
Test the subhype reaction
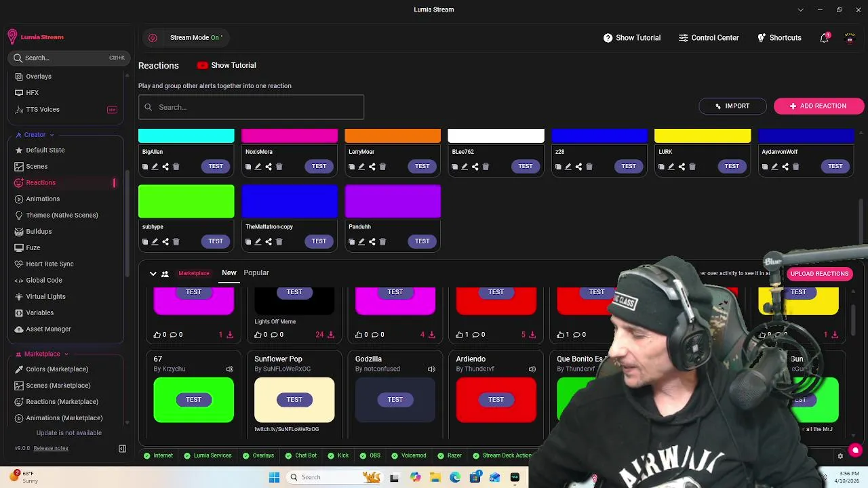click(x=216, y=241)
